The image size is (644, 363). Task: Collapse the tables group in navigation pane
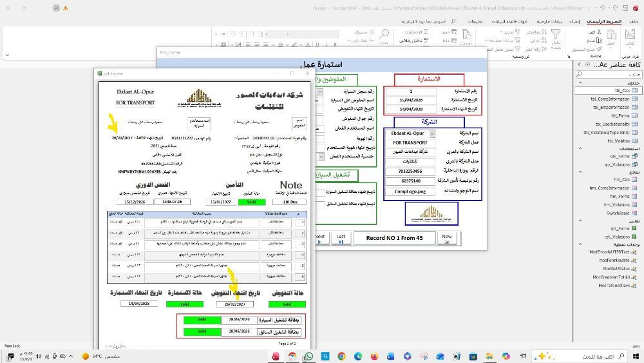(x=580, y=83)
